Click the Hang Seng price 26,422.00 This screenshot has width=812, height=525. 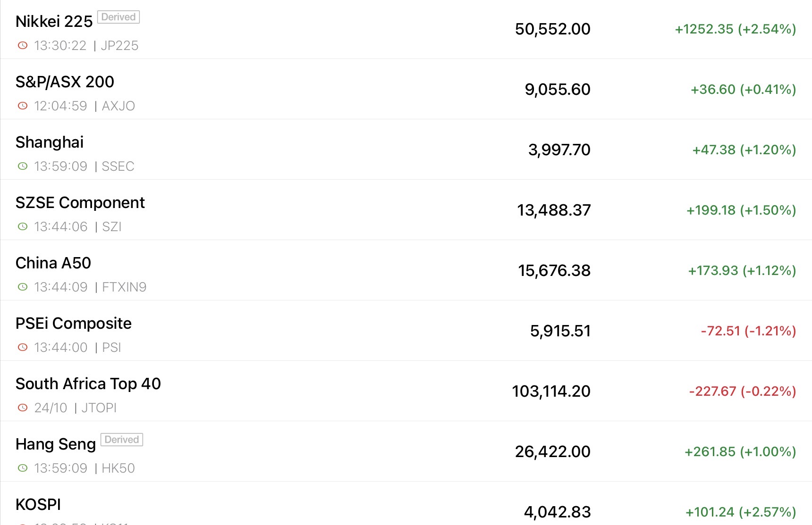pyautogui.click(x=552, y=452)
